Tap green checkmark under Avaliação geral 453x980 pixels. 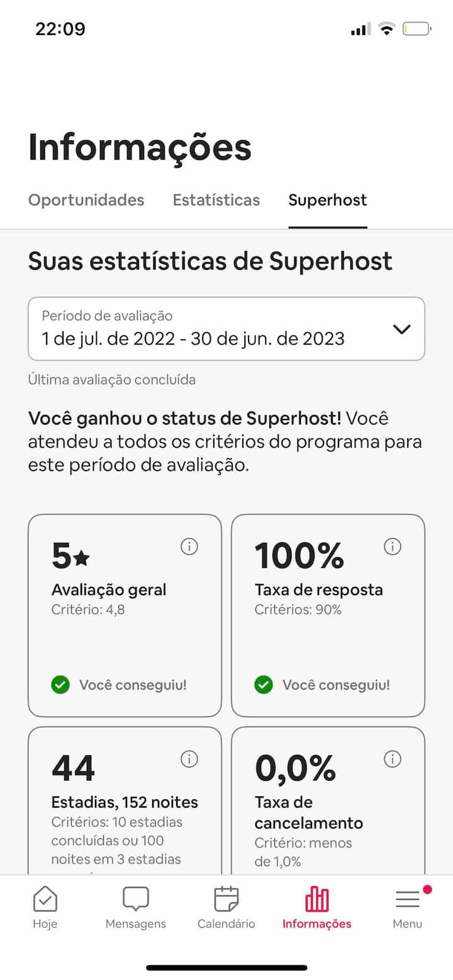60,684
